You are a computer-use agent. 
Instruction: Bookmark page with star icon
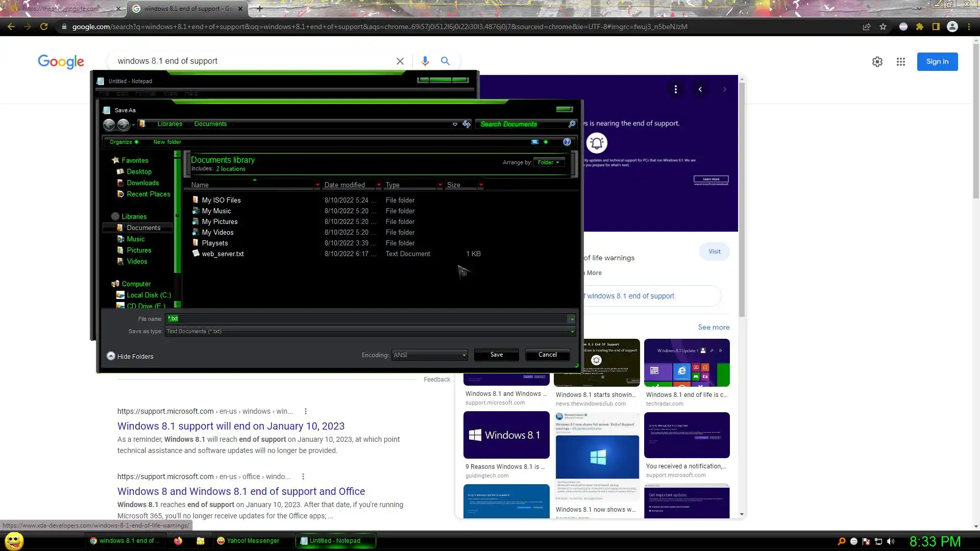click(x=883, y=27)
